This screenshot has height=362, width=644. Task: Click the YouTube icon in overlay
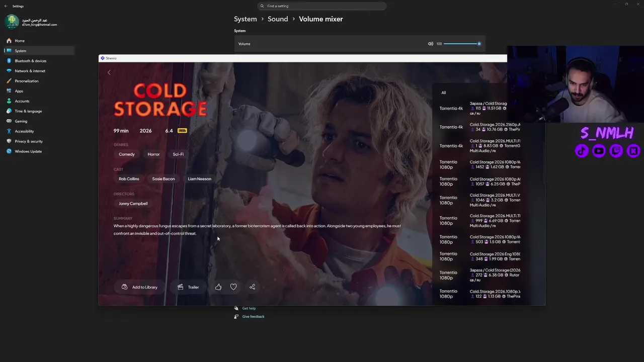coord(599,151)
